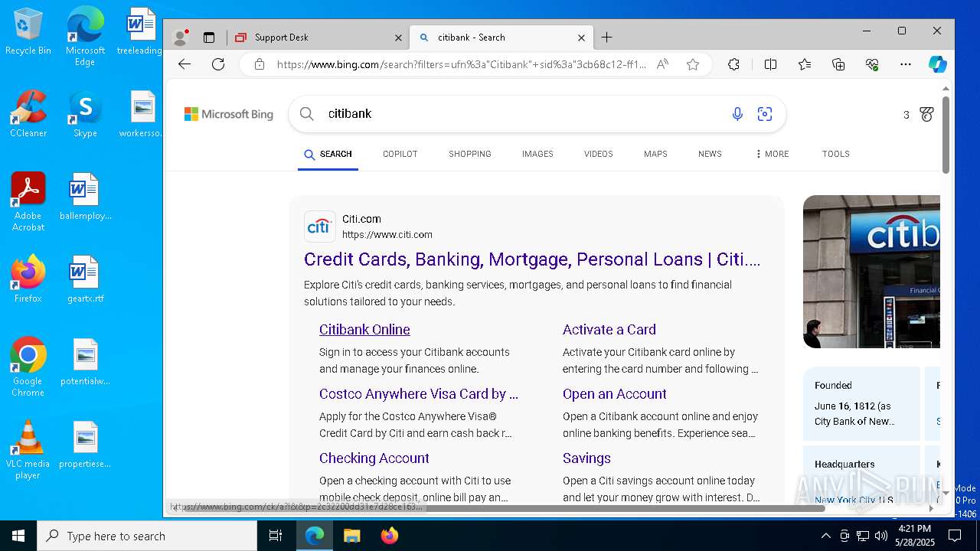Screen dimensions: 980x551
Task: Open the volume control in system tray
Action: point(881,536)
